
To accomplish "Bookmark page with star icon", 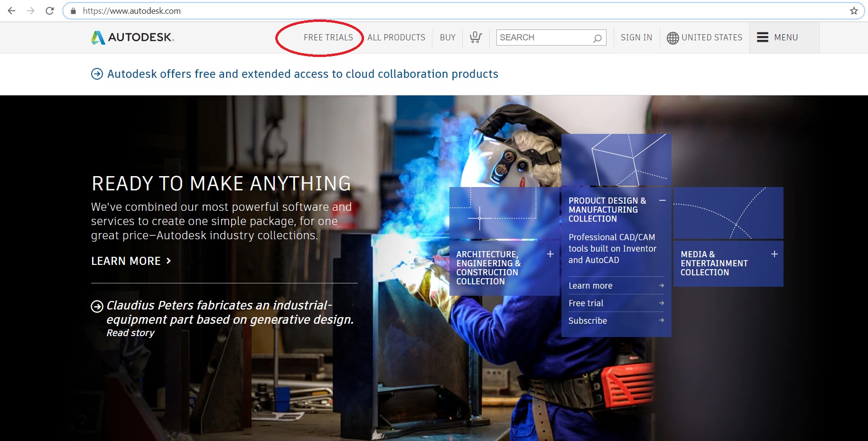I will point(854,10).
